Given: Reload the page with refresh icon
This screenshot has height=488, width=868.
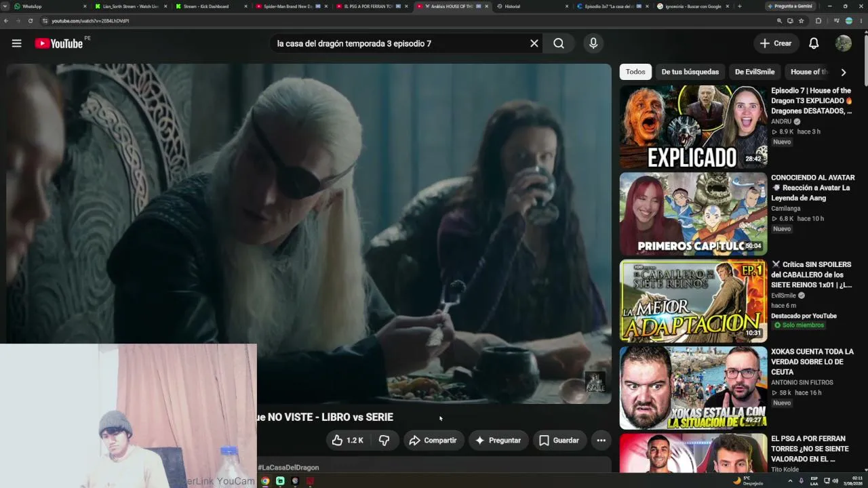Looking at the screenshot, I should click(x=31, y=21).
